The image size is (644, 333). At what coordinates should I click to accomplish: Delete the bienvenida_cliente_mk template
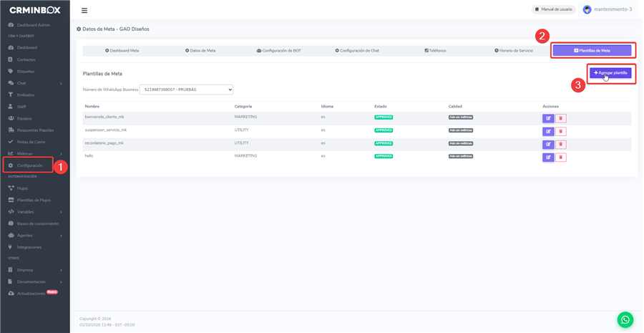tap(560, 118)
